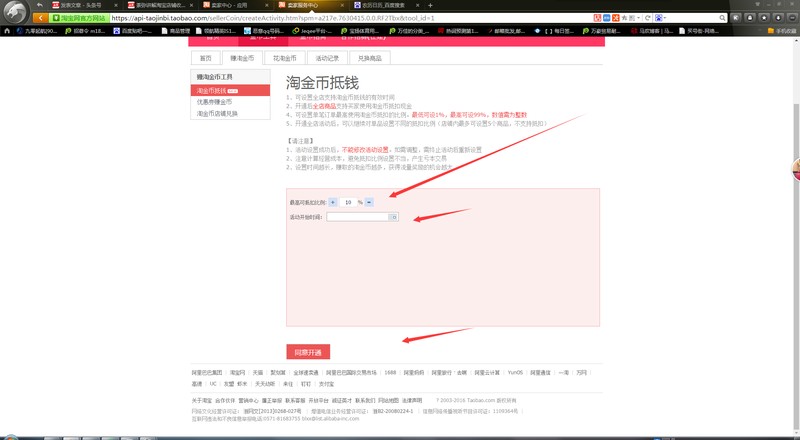
Task: Open the 手机收藏 folder icon
Action: point(771,31)
